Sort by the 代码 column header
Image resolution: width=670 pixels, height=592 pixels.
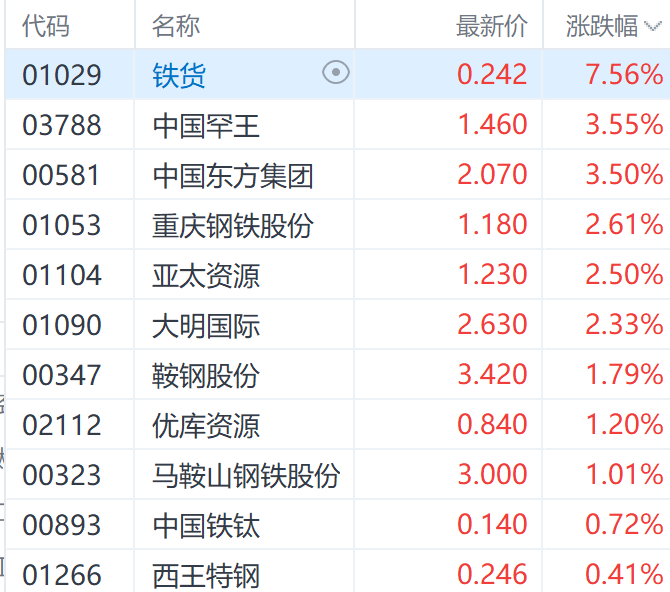coord(46,26)
